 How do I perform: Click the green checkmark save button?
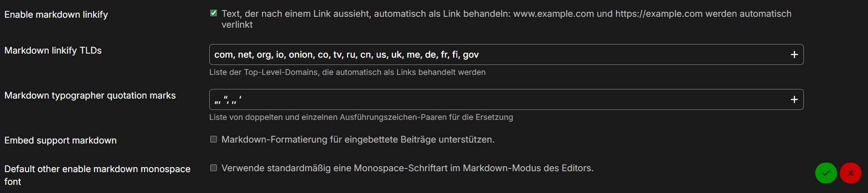tap(826, 173)
